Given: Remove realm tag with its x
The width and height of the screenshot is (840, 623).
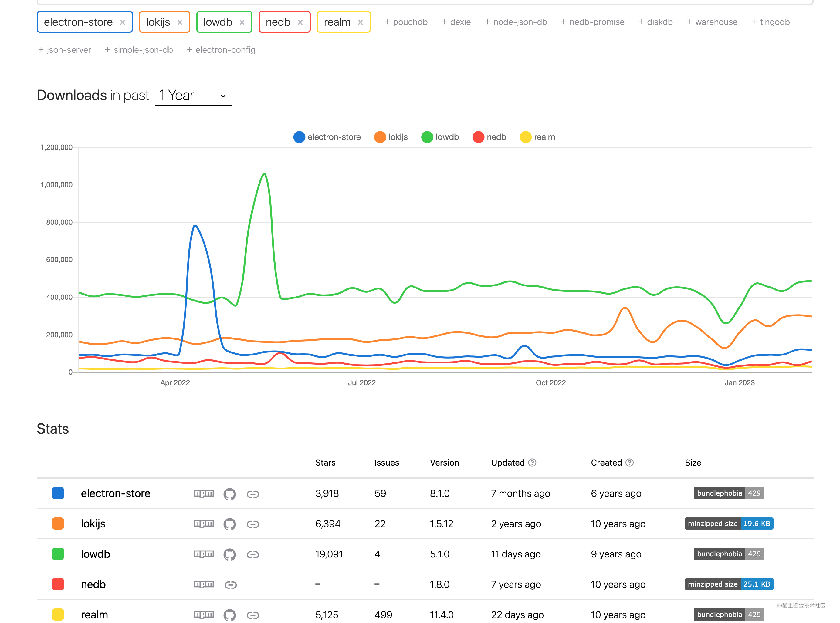Looking at the screenshot, I should [x=360, y=22].
